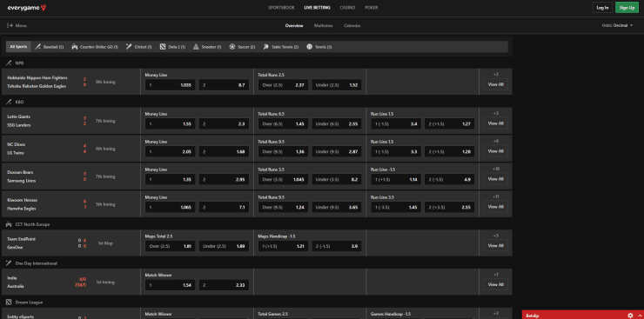View All markets for Lotte Giants game
This screenshot has width=644, height=319.
tap(495, 123)
